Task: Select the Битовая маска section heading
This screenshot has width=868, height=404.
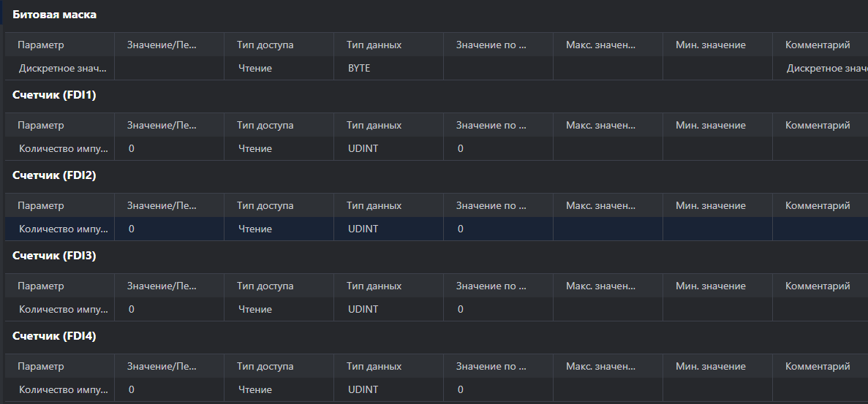Action: click(54, 15)
